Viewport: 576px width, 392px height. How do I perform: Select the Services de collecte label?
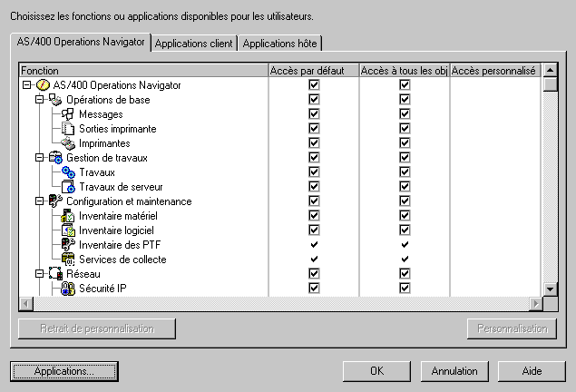click(x=122, y=260)
